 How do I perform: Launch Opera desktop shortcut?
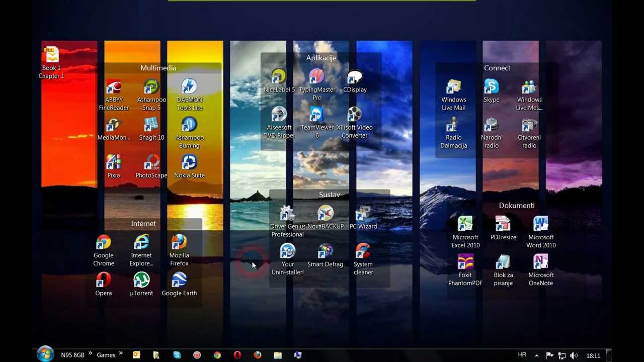[x=104, y=284]
